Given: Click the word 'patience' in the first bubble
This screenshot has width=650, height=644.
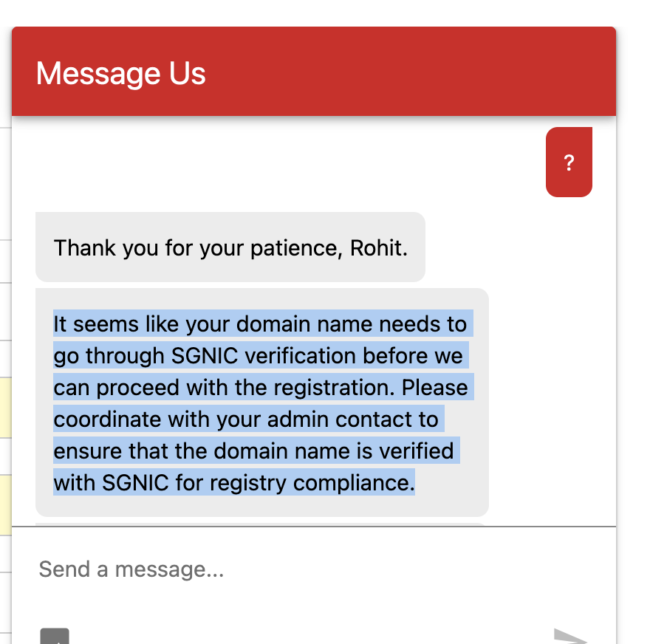Looking at the screenshot, I should click(295, 248).
